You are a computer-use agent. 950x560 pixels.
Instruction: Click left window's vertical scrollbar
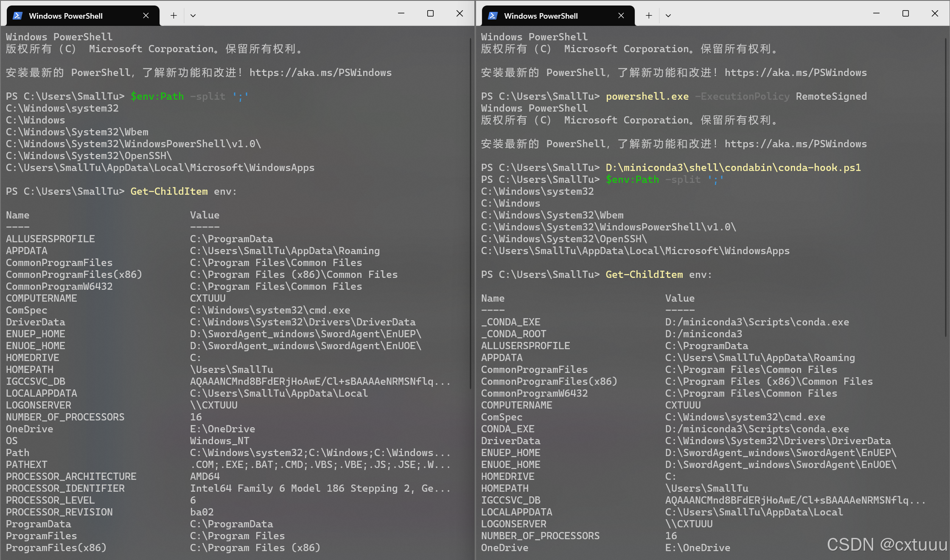tap(471, 213)
